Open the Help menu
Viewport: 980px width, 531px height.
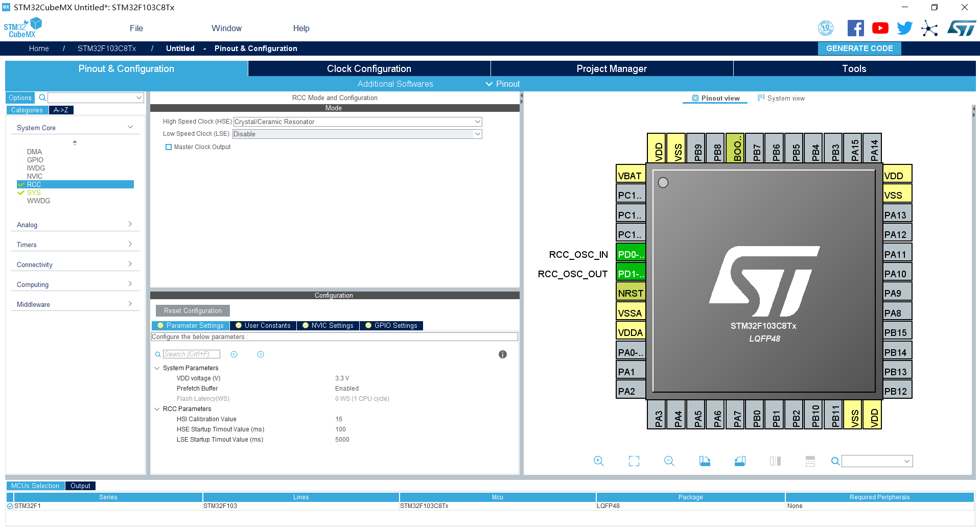click(301, 28)
